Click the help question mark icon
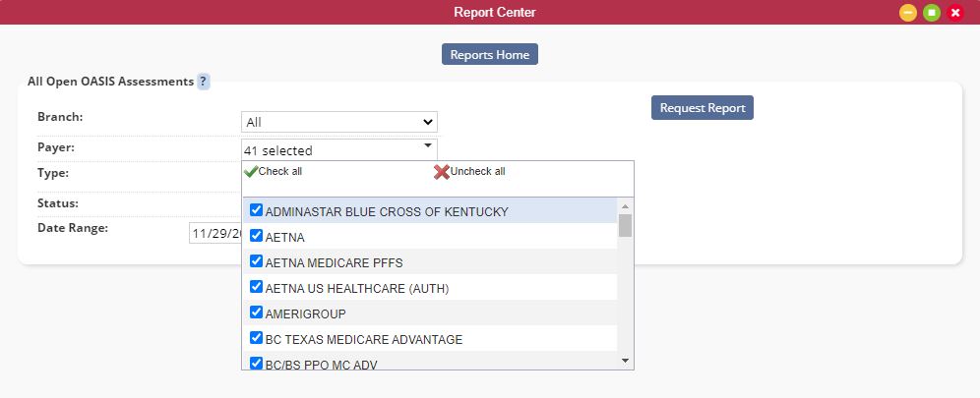980x398 pixels. (203, 82)
